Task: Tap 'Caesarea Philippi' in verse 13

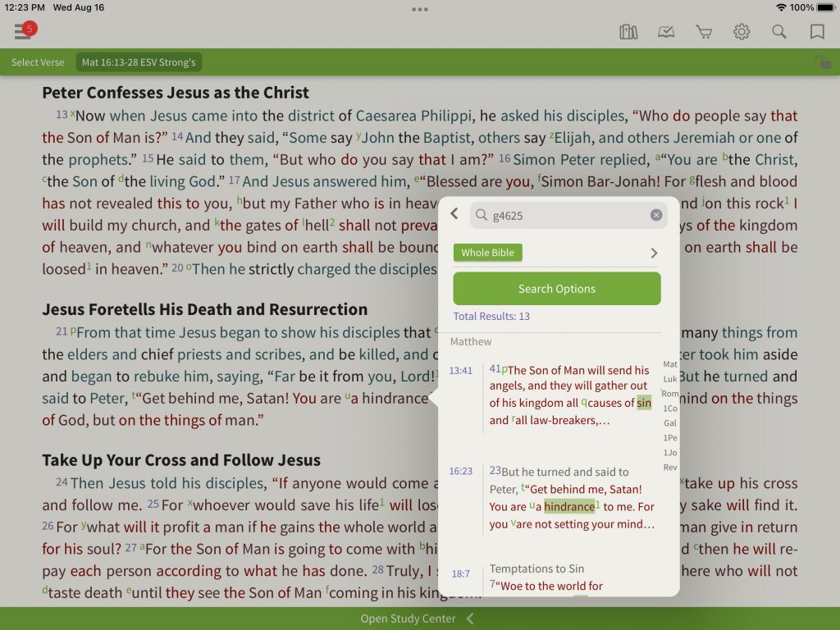Action: point(413,116)
